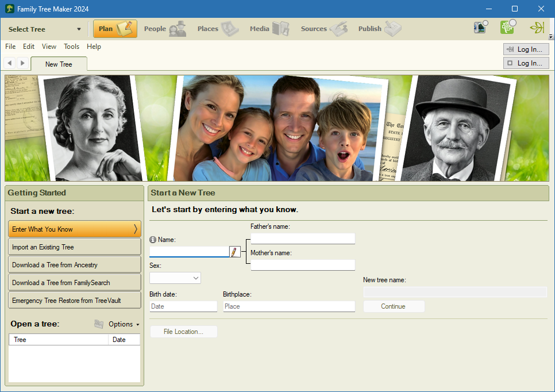Open the Tools menu
The width and height of the screenshot is (555, 392).
pos(71,47)
